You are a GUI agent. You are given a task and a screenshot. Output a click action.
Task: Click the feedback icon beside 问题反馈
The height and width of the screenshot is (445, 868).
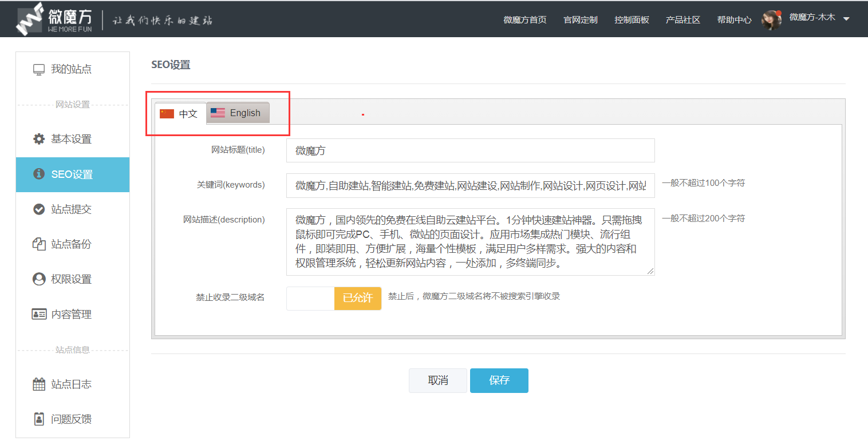[39, 419]
